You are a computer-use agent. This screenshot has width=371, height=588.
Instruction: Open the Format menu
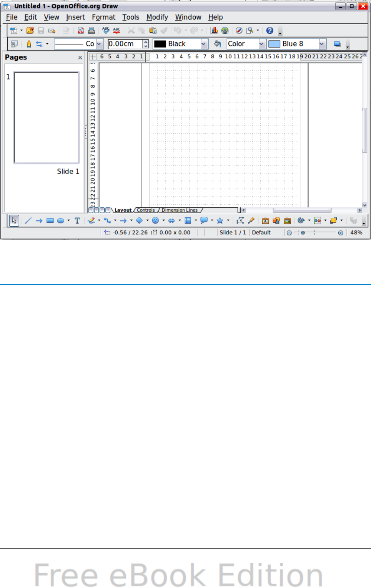click(103, 17)
